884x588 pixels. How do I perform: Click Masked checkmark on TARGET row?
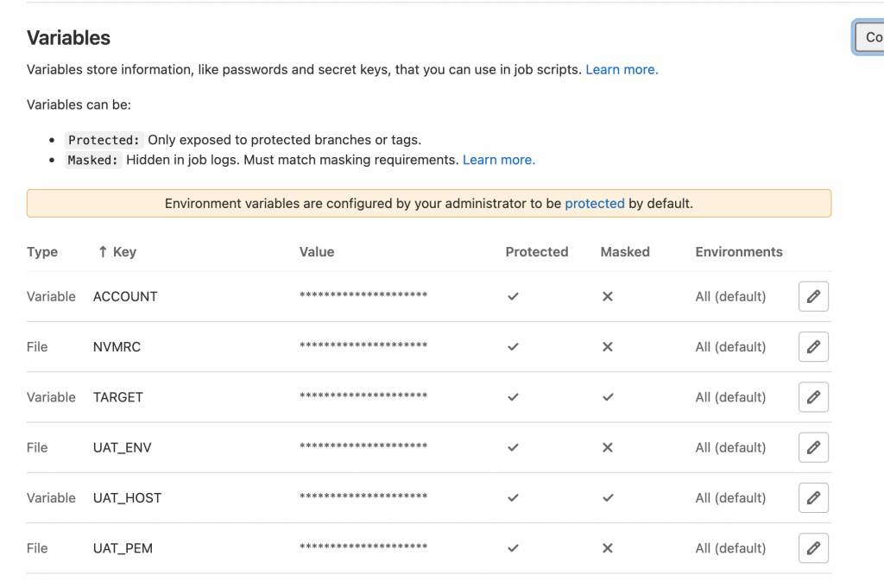coord(608,397)
